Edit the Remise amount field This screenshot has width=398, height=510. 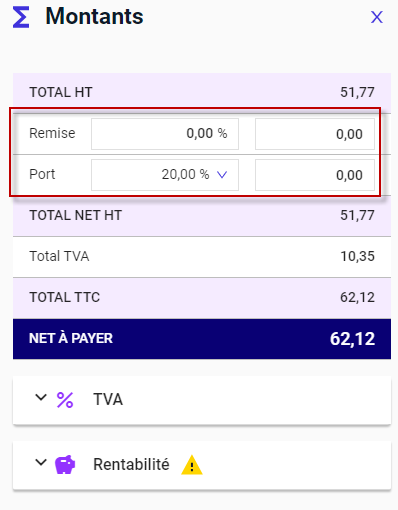click(315, 134)
